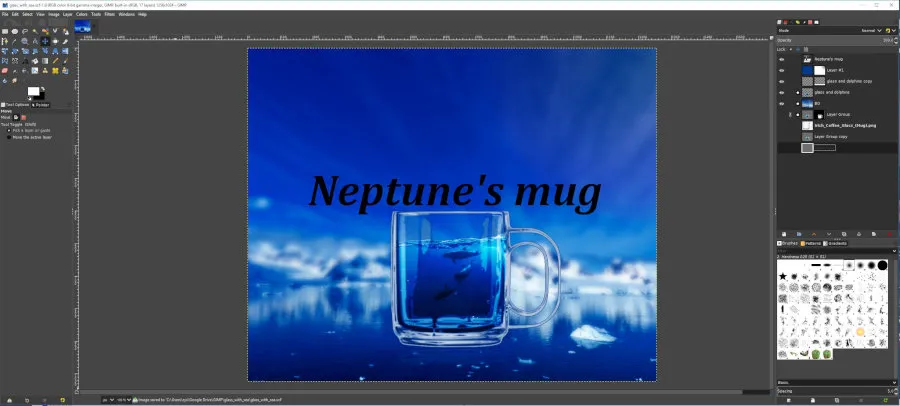Open the Select menu
900x406 pixels.
27,14
